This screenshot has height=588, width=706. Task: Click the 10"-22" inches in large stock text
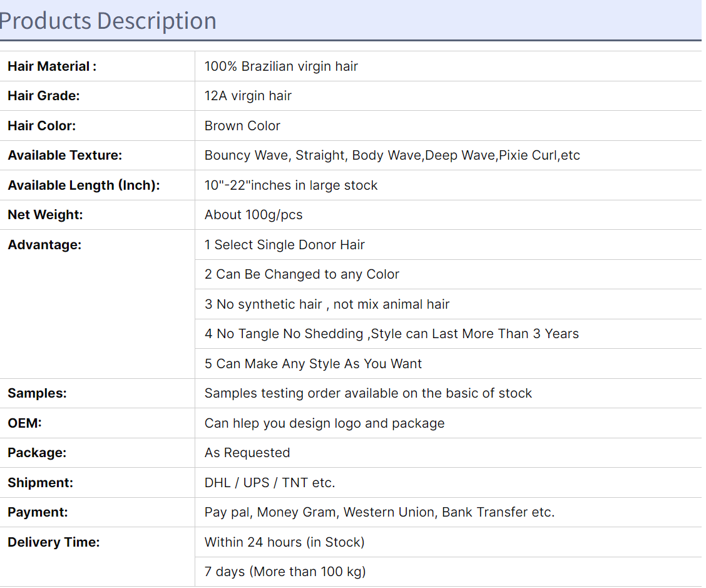pos(291,185)
